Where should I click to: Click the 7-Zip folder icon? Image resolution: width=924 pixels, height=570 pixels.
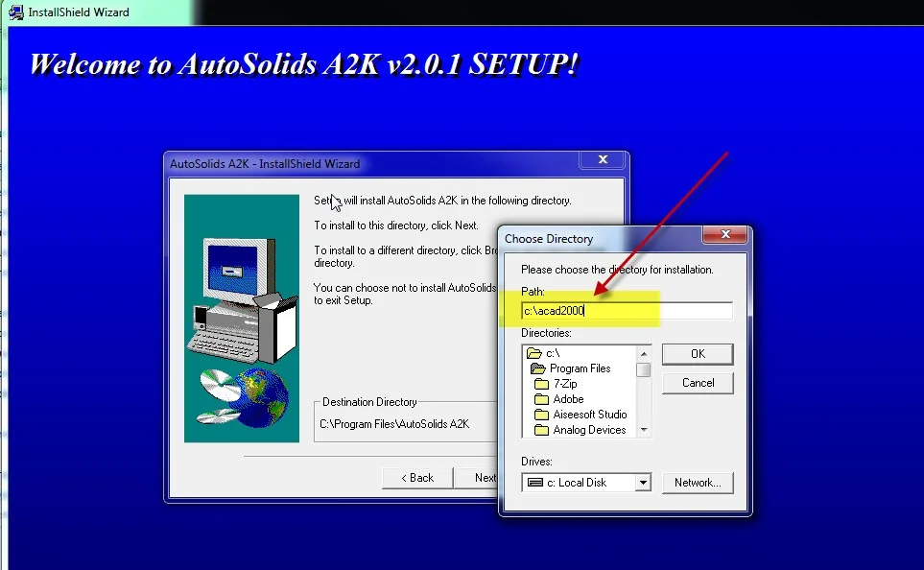[541, 384]
